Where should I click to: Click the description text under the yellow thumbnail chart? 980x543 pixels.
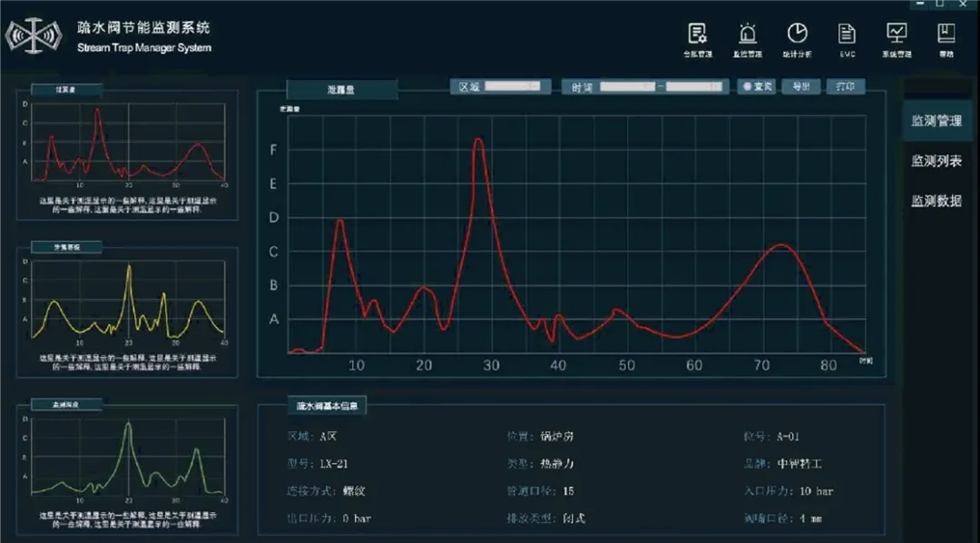(x=128, y=362)
